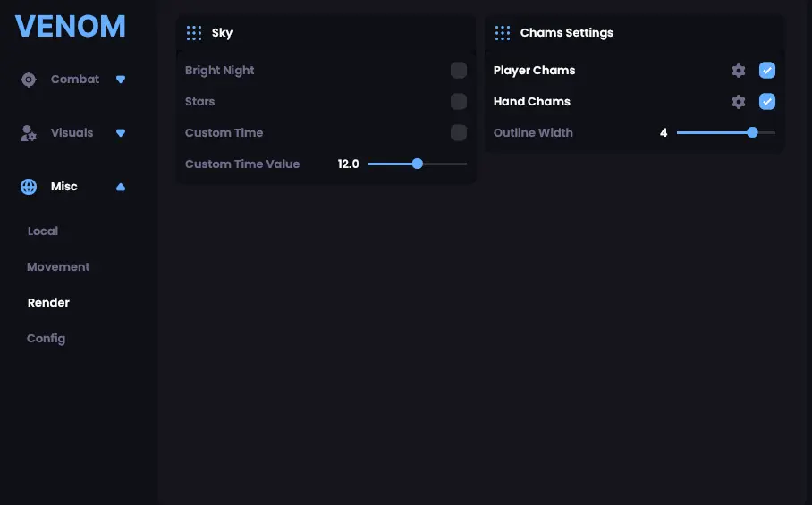812x505 pixels.
Task: Uncheck the Hand Chams checkbox
Action: click(x=767, y=101)
